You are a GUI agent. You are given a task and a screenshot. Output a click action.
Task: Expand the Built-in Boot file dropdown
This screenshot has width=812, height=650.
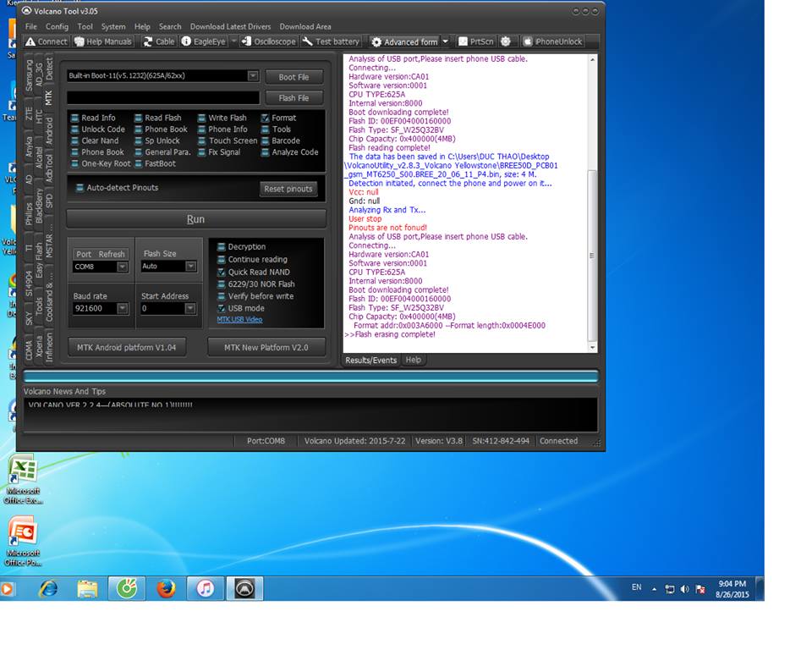click(253, 75)
